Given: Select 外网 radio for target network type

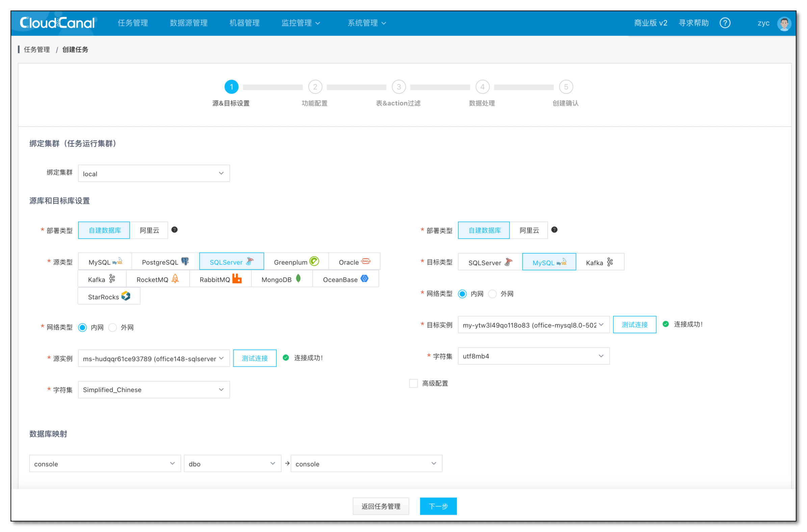Looking at the screenshot, I should (x=492, y=293).
